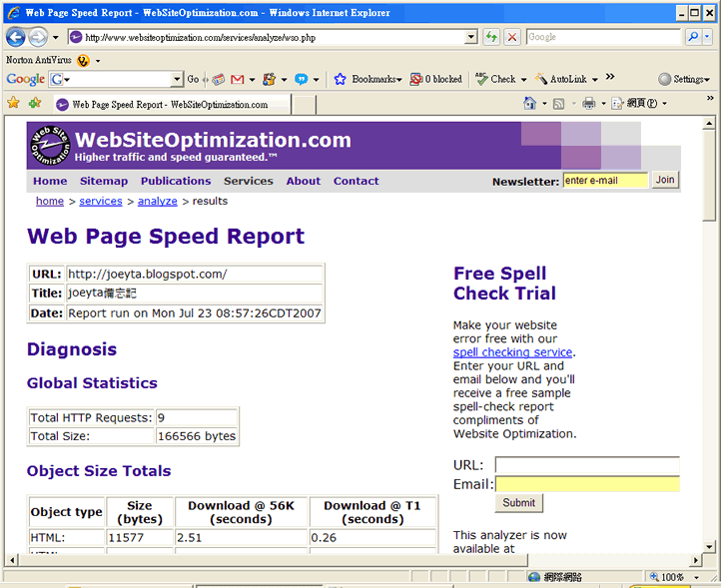Click the yellow Email input field
Image resolution: width=721 pixels, height=588 pixels.
pos(587,484)
